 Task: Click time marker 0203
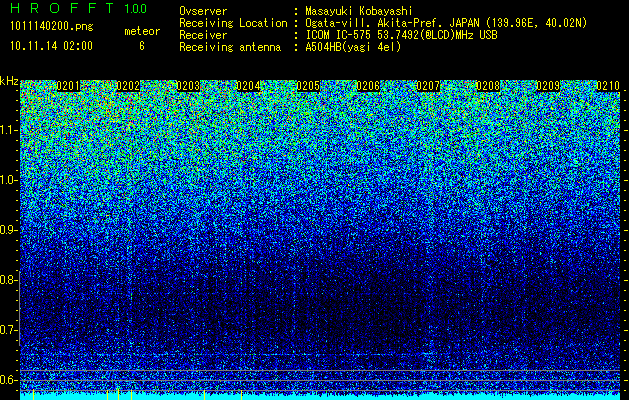pyautogui.click(x=188, y=86)
